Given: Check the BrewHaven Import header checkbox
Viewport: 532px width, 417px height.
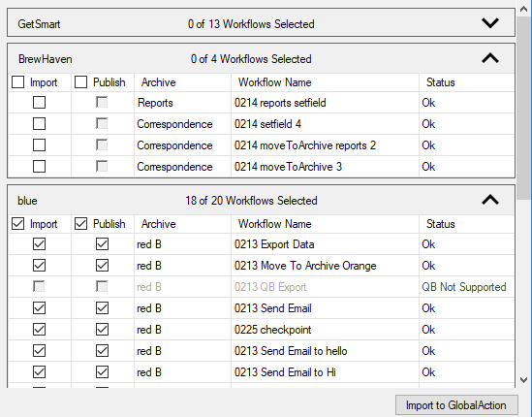Looking at the screenshot, I should tap(18, 82).
